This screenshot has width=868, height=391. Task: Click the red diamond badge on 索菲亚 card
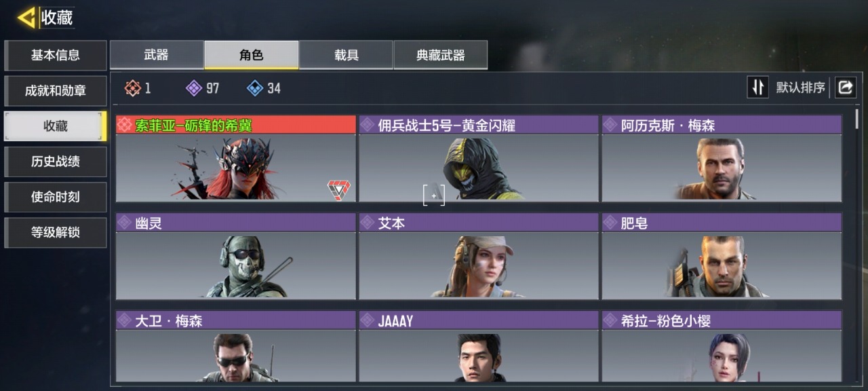click(338, 189)
